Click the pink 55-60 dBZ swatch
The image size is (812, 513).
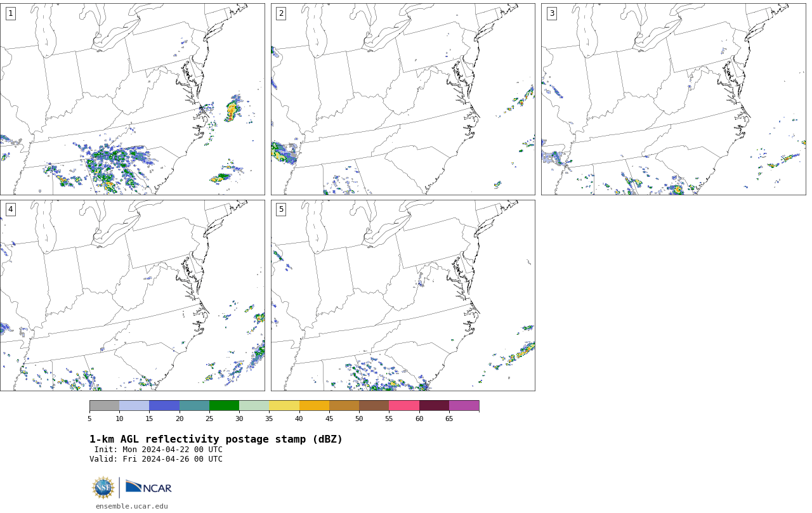pyautogui.click(x=404, y=406)
